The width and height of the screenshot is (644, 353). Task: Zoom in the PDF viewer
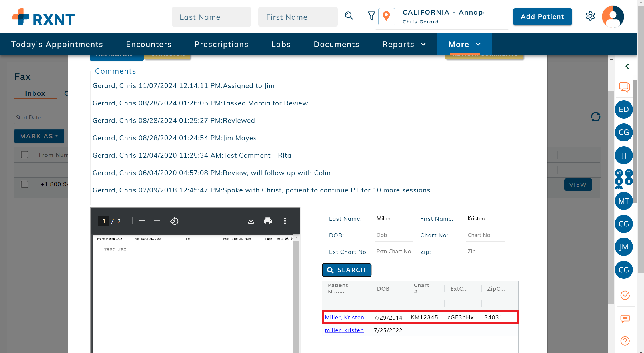coord(157,221)
